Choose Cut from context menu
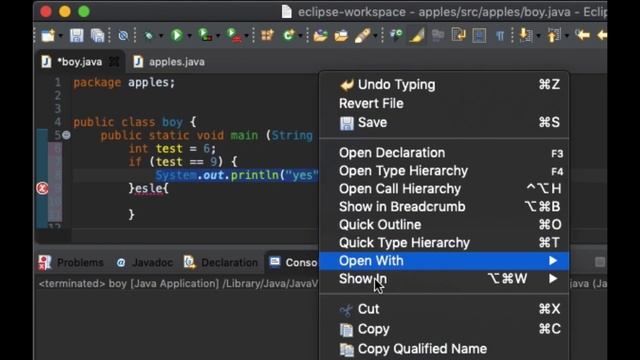Image resolution: width=640 pixels, height=360 pixels. (x=444, y=309)
